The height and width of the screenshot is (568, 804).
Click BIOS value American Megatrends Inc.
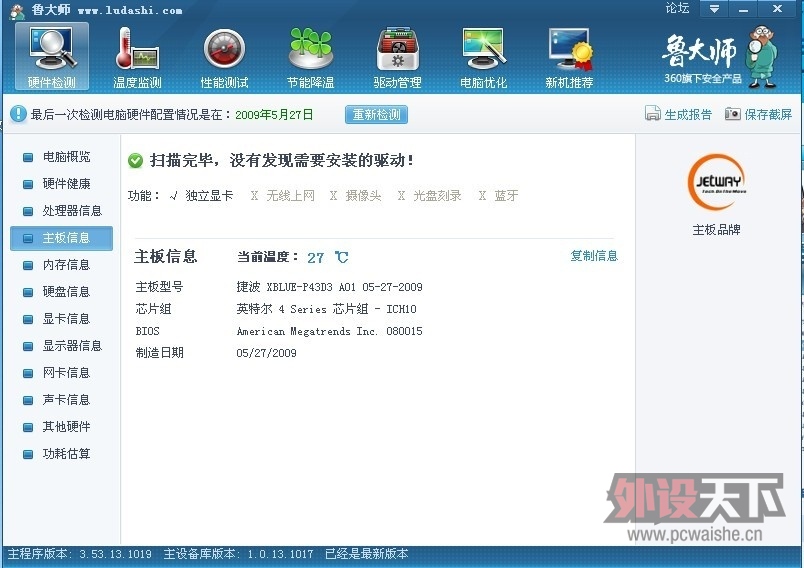click(329, 331)
